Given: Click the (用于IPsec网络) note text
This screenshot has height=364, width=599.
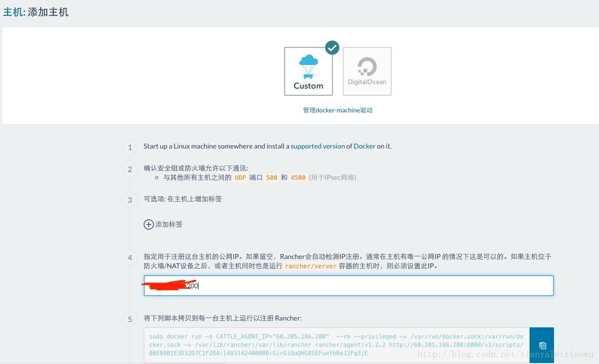Looking at the screenshot, I should tap(333, 177).
